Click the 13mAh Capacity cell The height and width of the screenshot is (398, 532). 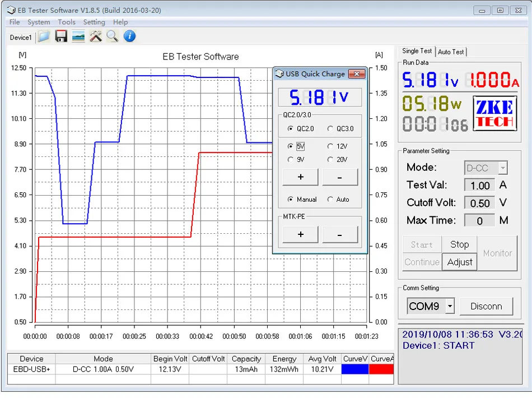coord(246,369)
